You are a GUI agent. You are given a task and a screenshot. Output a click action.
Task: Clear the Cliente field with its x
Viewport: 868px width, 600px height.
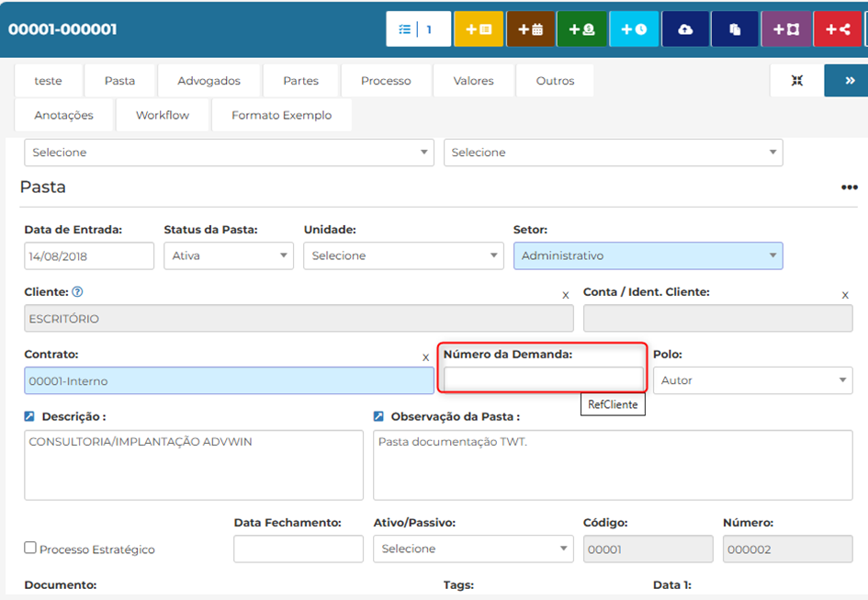point(565,295)
